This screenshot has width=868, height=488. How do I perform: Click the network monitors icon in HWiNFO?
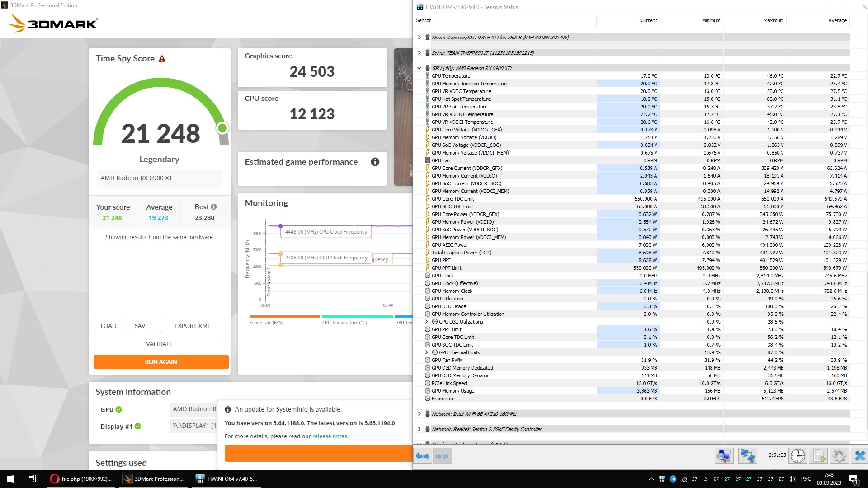point(747,456)
